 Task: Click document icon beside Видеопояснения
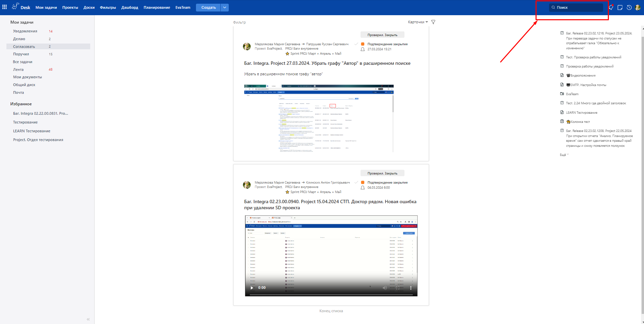[562, 75]
